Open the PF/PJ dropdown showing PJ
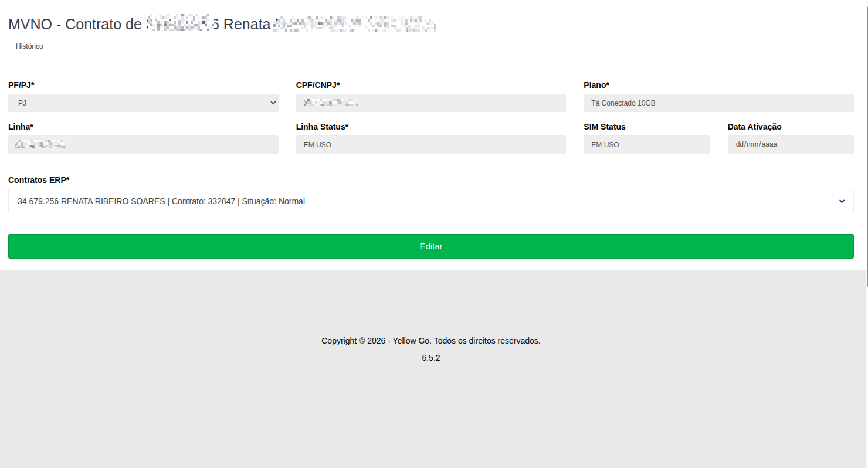This screenshot has height=468, width=868. coord(143,103)
